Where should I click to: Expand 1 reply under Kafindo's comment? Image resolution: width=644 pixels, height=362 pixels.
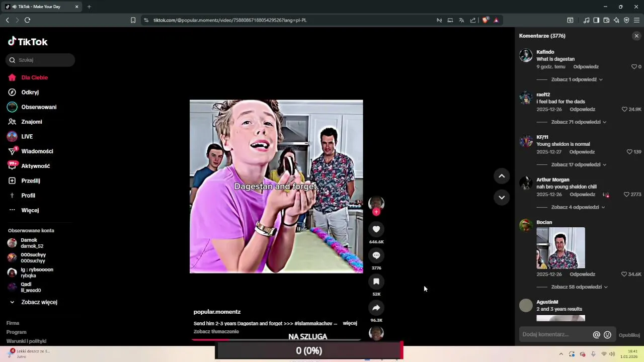point(577,79)
